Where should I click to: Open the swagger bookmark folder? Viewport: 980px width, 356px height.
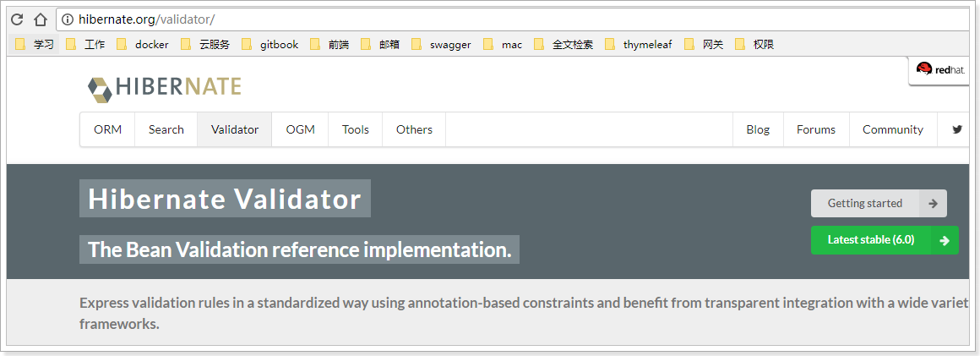click(441, 45)
